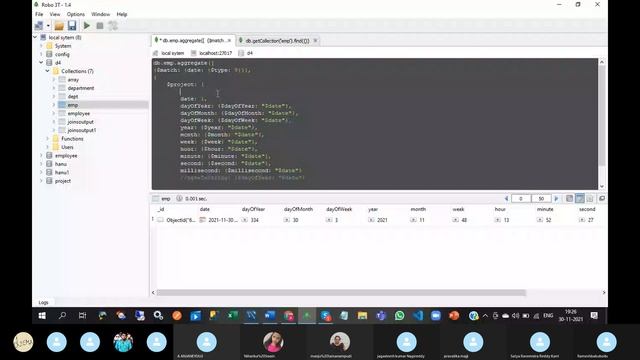
Task: Click the Connect toolbar icon
Action: (x=39, y=26)
